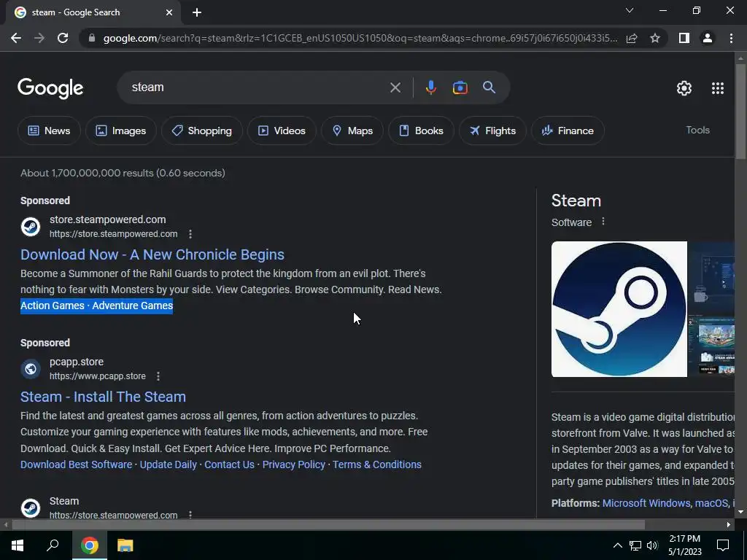This screenshot has height=560, width=747.
Task: Open the large Steam logo image
Action: pos(619,309)
